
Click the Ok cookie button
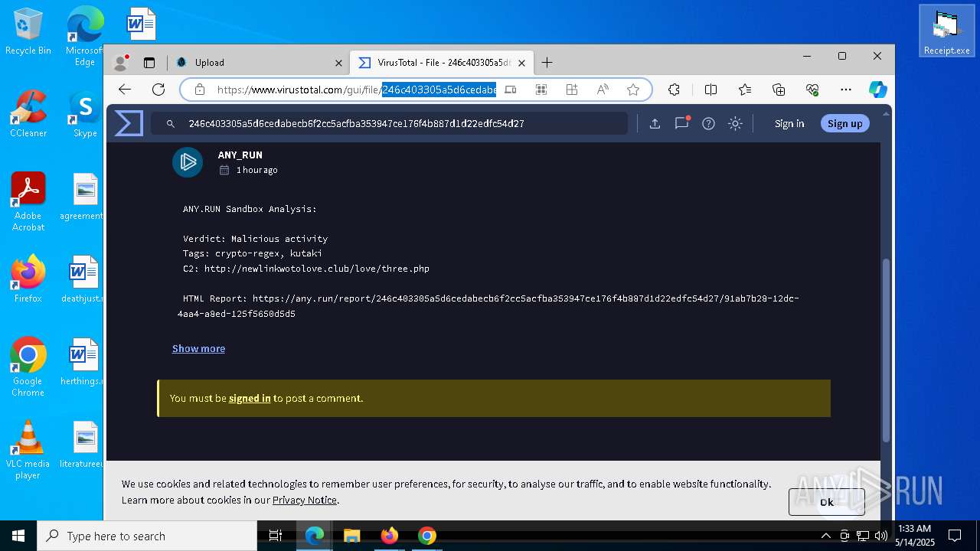pos(827,502)
